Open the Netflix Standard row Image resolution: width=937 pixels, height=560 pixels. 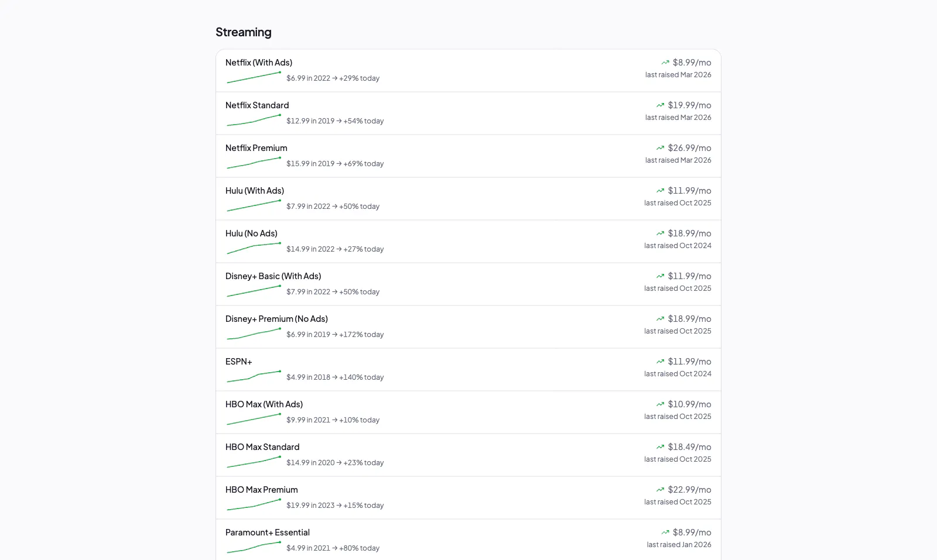(468, 114)
